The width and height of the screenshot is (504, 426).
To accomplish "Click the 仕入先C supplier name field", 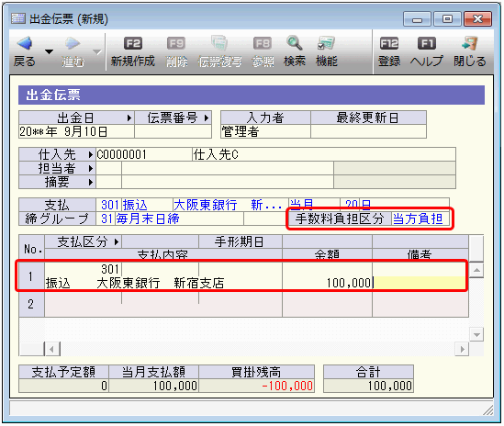I will pyautogui.click(x=324, y=154).
